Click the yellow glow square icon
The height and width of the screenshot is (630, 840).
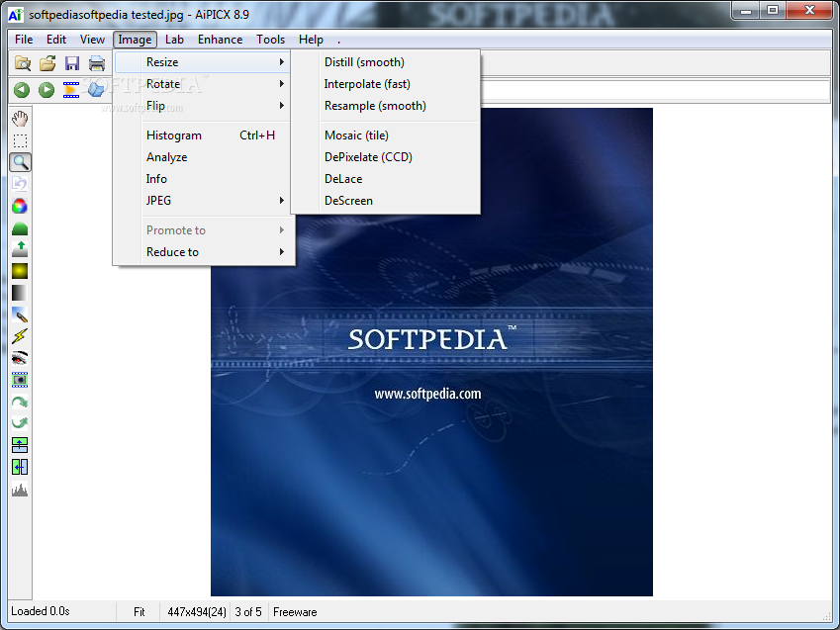point(20,271)
